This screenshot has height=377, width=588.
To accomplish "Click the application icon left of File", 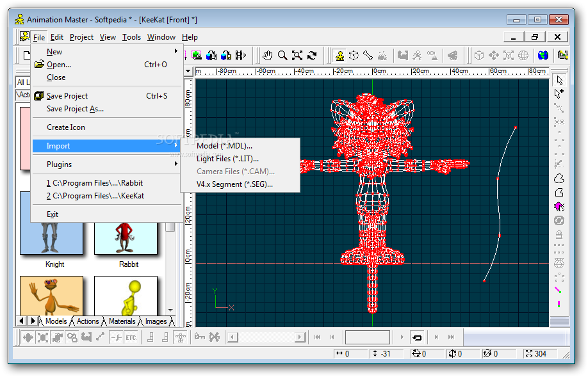I will 24,36.
